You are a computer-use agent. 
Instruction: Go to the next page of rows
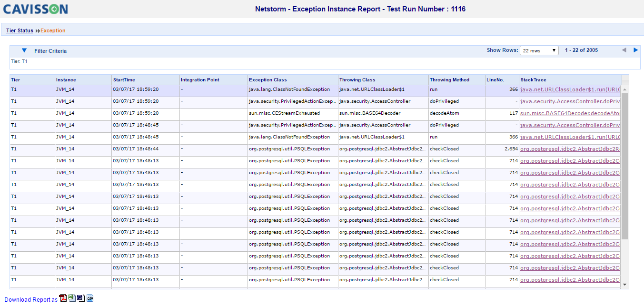click(x=635, y=50)
